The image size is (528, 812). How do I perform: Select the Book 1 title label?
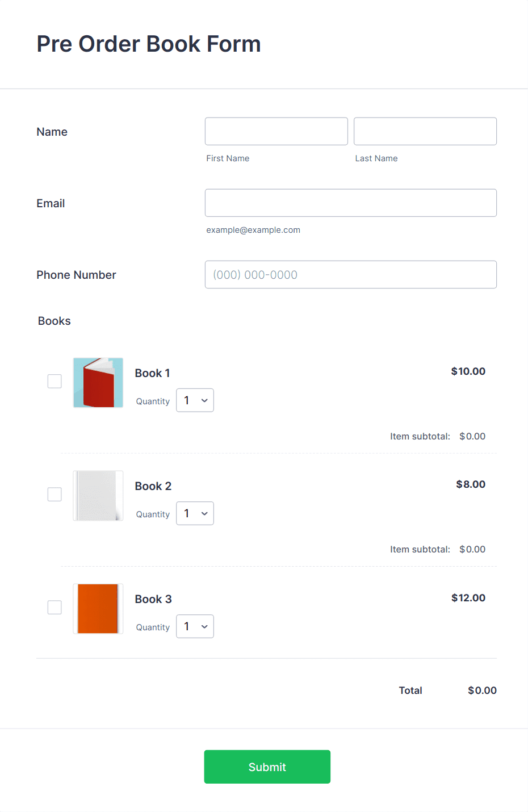(152, 373)
